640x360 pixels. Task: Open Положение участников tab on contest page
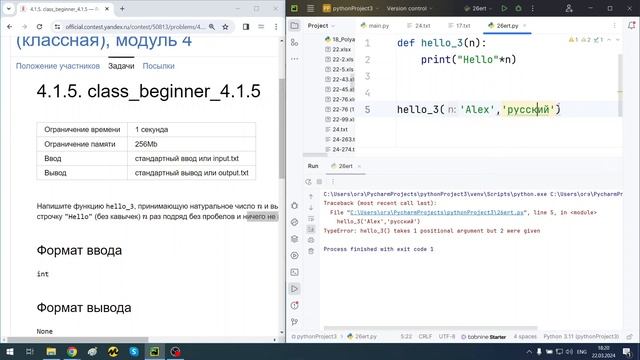pos(58,66)
